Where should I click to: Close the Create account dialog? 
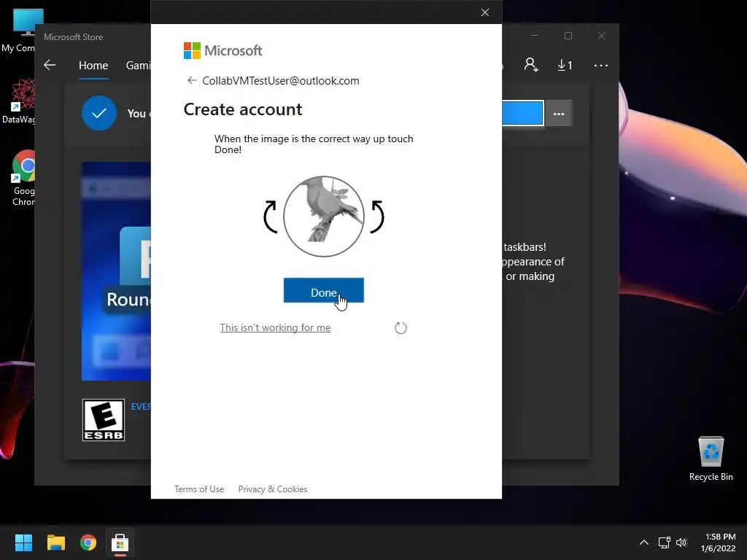[485, 12]
